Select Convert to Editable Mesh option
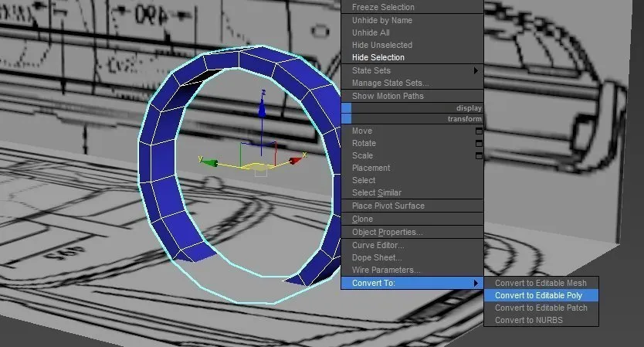The height and width of the screenshot is (347, 644). [541, 283]
